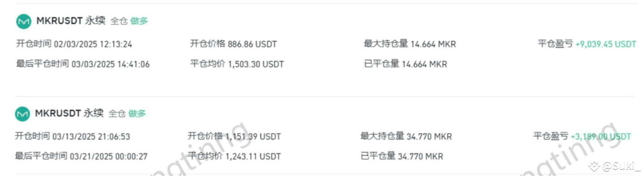Image resolution: width=644 pixels, height=176 pixels.
Task: Click open time 02/03/2025 12:13:24
Action: 93,44
